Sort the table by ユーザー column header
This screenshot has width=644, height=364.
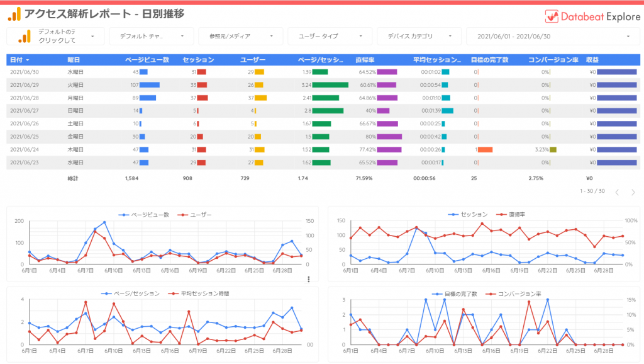point(253,60)
